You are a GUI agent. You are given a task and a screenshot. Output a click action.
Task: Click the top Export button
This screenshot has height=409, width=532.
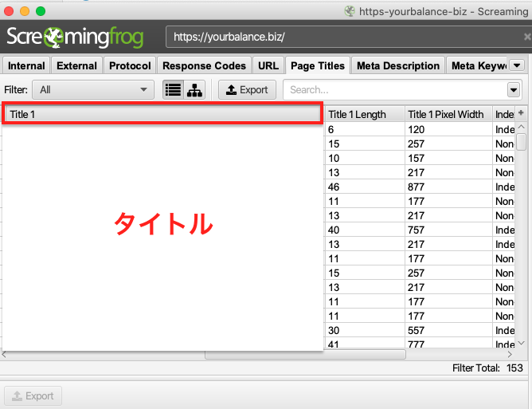point(247,89)
